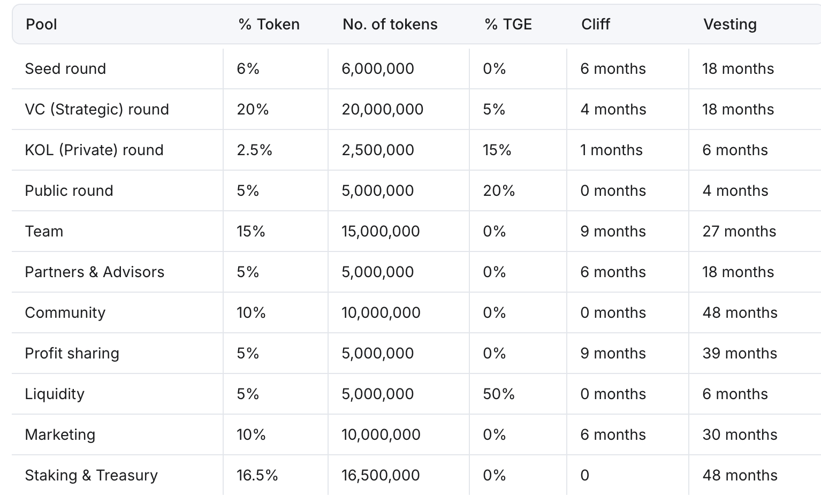The height and width of the screenshot is (504, 821).
Task: Select the Staking & Treasury cell
Action: tap(91, 476)
